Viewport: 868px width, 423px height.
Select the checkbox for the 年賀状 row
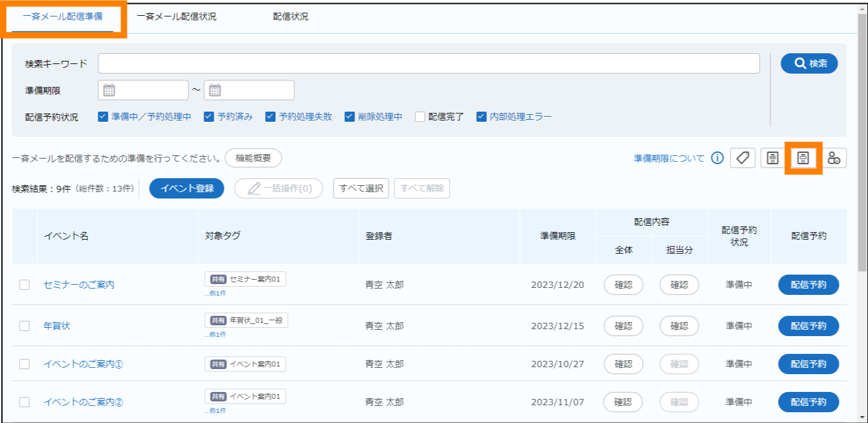click(x=25, y=325)
